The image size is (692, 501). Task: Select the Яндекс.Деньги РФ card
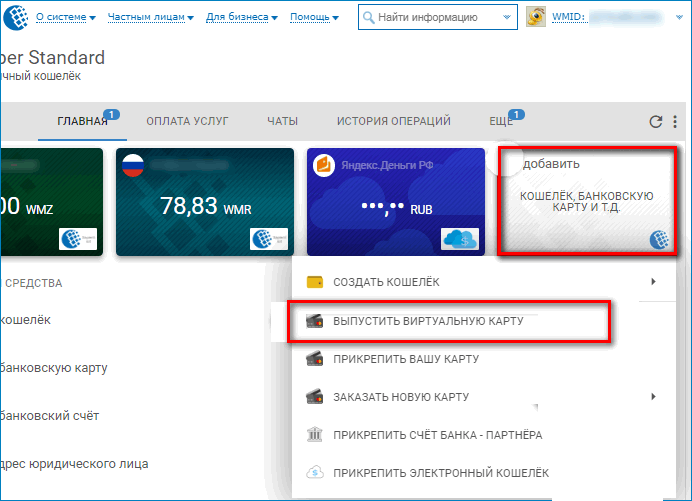coord(396,202)
